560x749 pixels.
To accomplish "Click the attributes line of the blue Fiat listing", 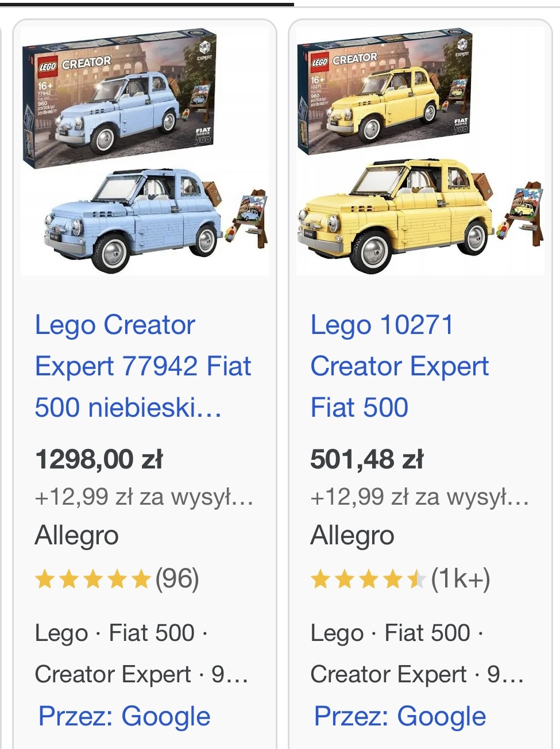I will pos(141,654).
